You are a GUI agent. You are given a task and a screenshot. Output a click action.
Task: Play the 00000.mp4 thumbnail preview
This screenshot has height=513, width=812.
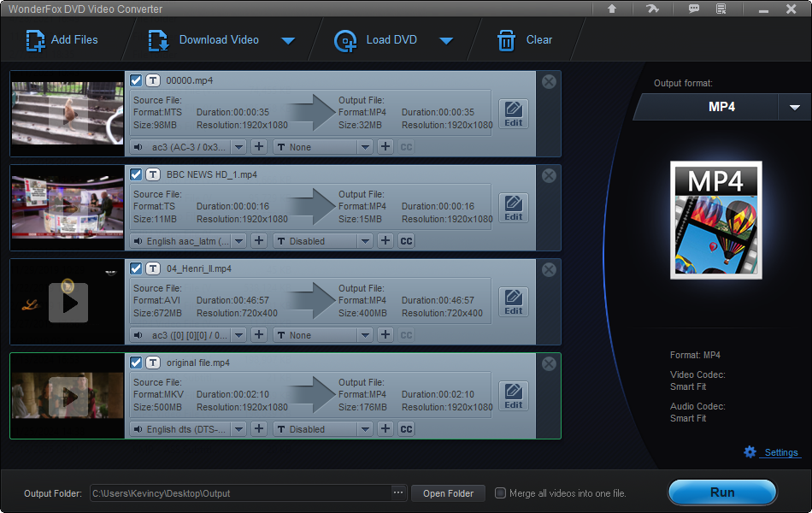68,114
